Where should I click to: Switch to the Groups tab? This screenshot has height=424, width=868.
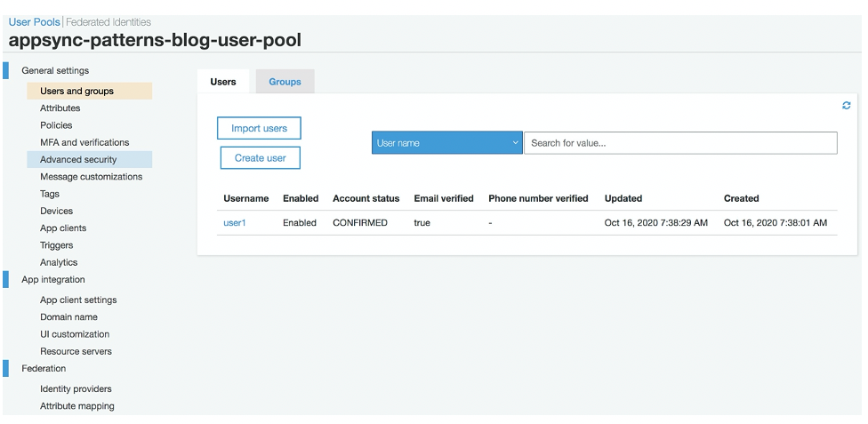tap(285, 82)
